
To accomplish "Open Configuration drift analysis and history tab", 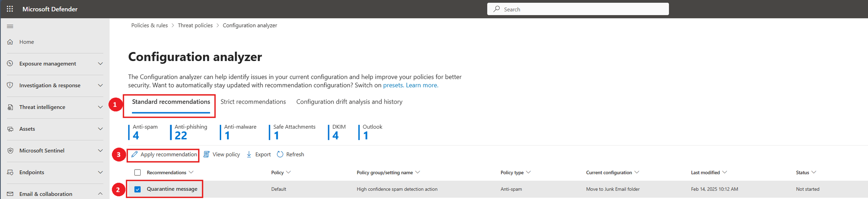I will [x=349, y=102].
